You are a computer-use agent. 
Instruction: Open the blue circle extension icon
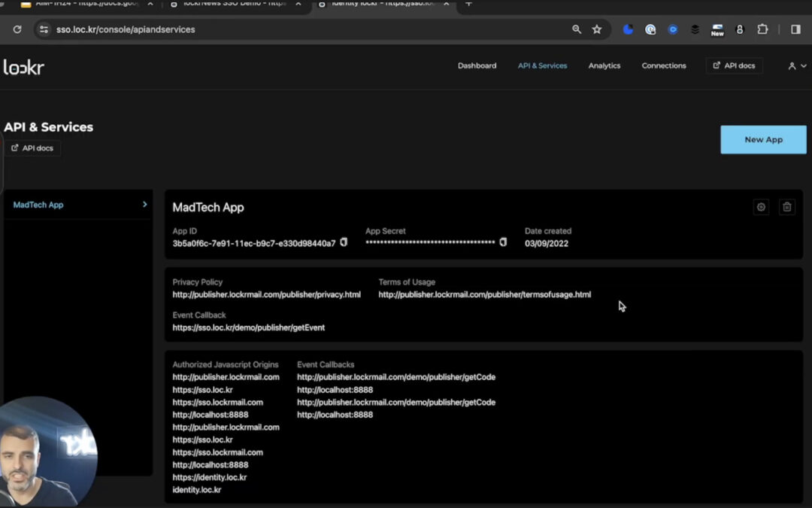coord(673,29)
